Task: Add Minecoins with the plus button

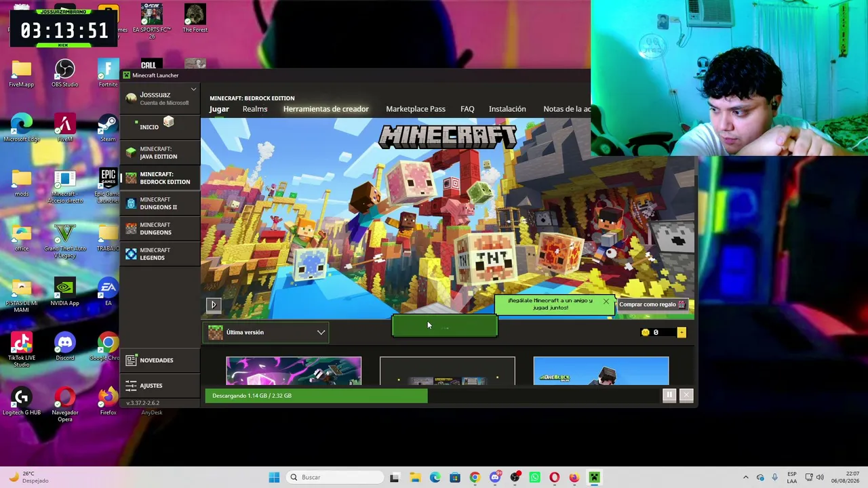Action: pyautogui.click(x=682, y=332)
